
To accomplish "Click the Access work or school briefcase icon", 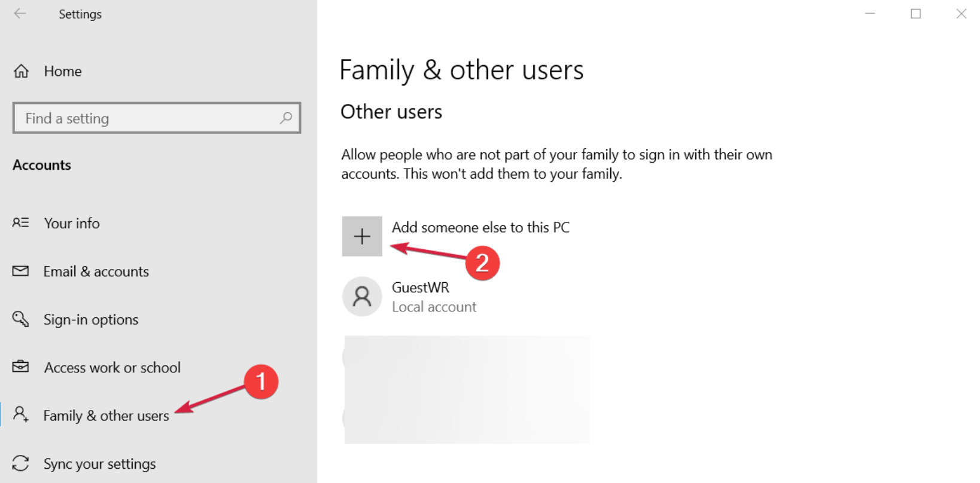I will point(21,366).
